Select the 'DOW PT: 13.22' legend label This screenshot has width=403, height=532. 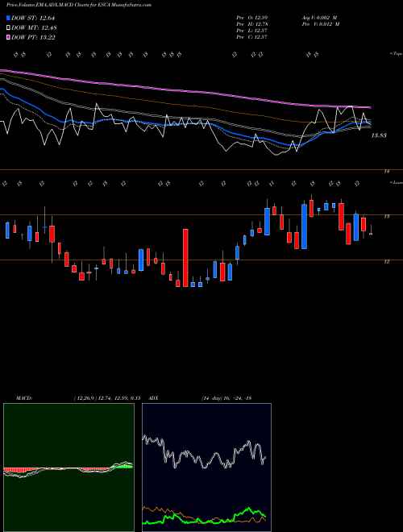tap(33, 38)
